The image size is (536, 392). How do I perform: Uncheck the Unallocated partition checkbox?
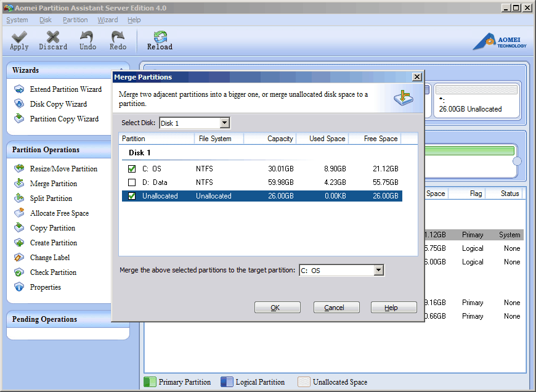point(132,196)
